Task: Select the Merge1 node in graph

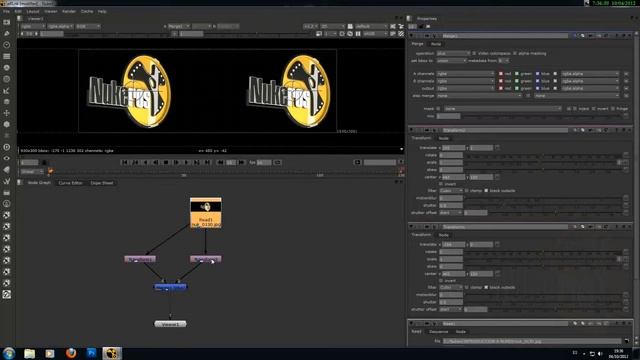Action: (x=170, y=287)
